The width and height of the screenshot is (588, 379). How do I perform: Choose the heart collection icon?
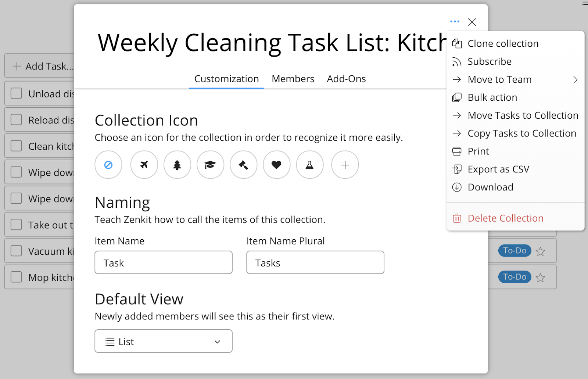click(x=276, y=165)
